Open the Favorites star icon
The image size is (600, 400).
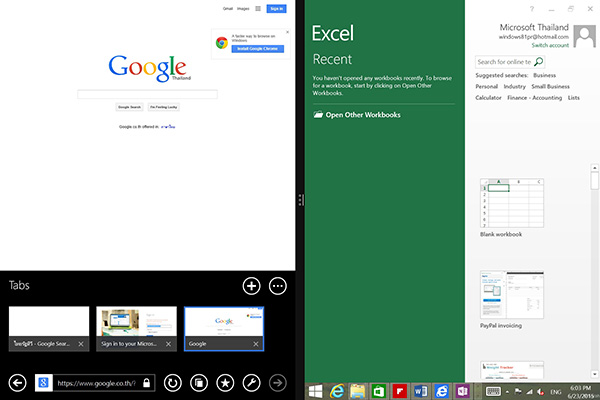[x=225, y=382]
